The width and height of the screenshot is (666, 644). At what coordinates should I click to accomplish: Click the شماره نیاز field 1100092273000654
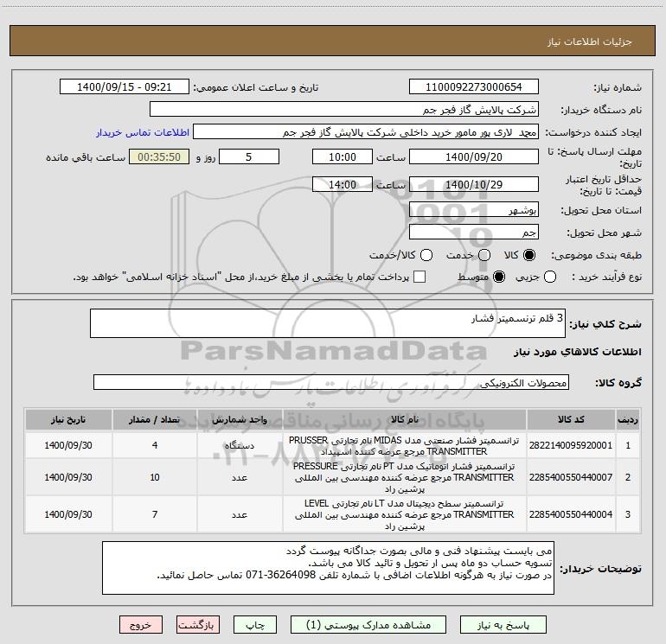click(x=474, y=87)
